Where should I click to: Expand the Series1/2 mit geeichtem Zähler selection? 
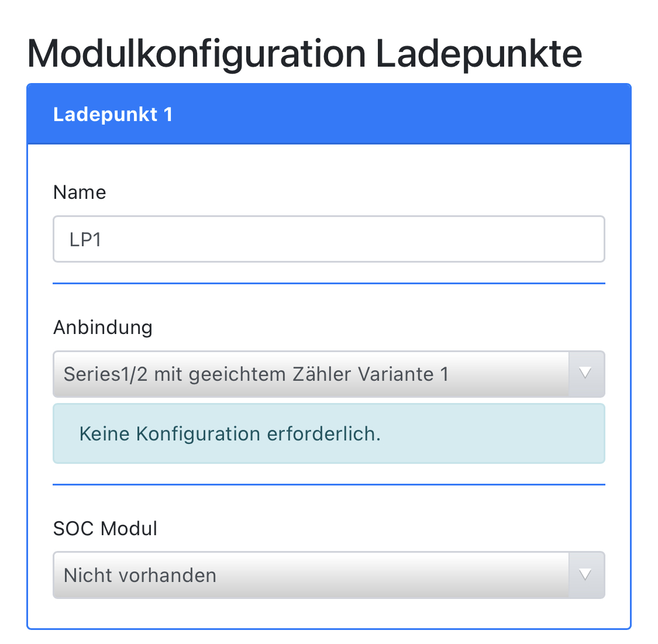pos(256,374)
